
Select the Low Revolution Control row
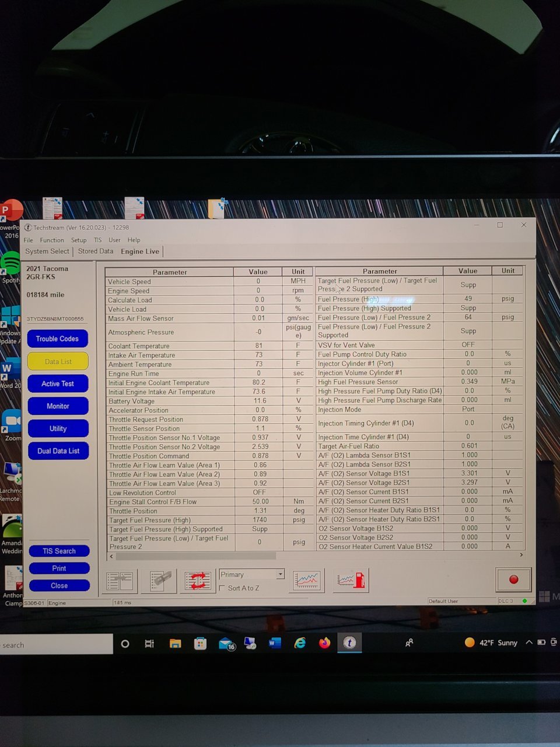tap(209, 493)
